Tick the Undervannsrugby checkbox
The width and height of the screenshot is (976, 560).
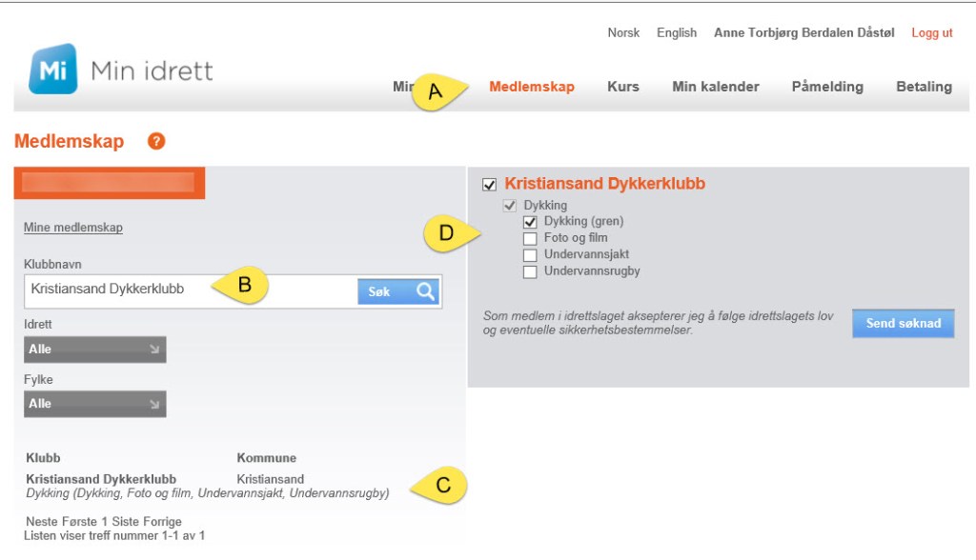pyautogui.click(x=531, y=272)
